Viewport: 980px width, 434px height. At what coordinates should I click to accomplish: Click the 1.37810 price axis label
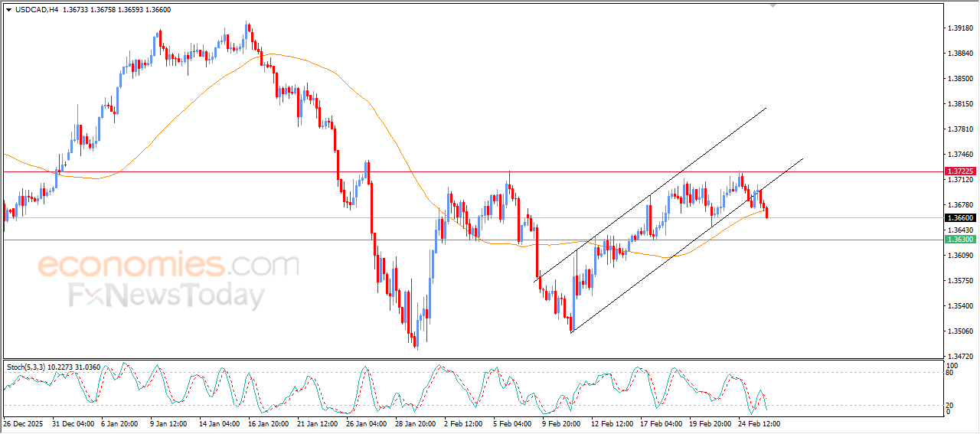(960, 129)
